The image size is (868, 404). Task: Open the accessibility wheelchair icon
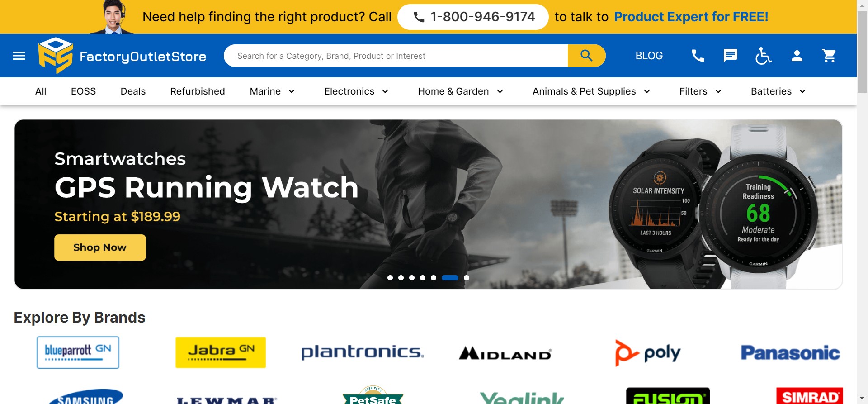tap(764, 56)
